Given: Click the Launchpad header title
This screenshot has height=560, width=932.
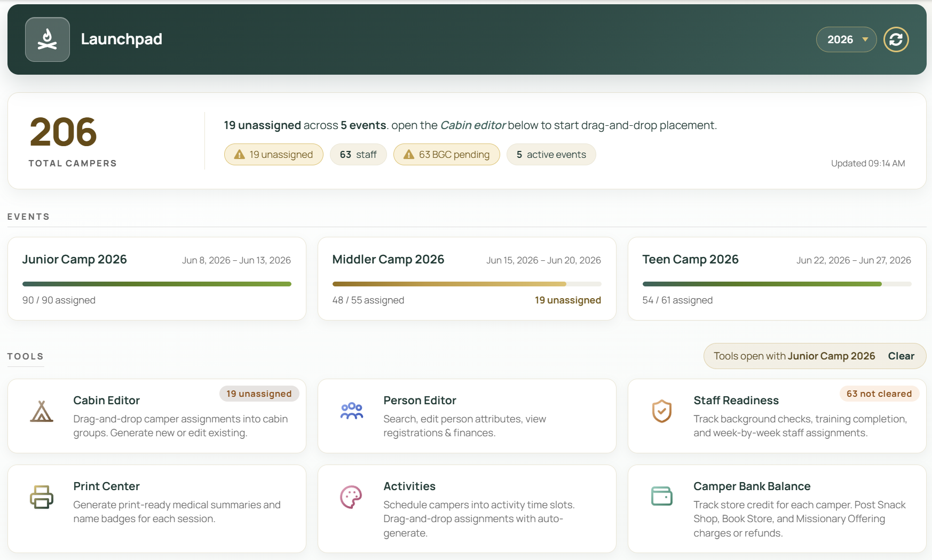Looking at the screenshot, I should [122, 39].
